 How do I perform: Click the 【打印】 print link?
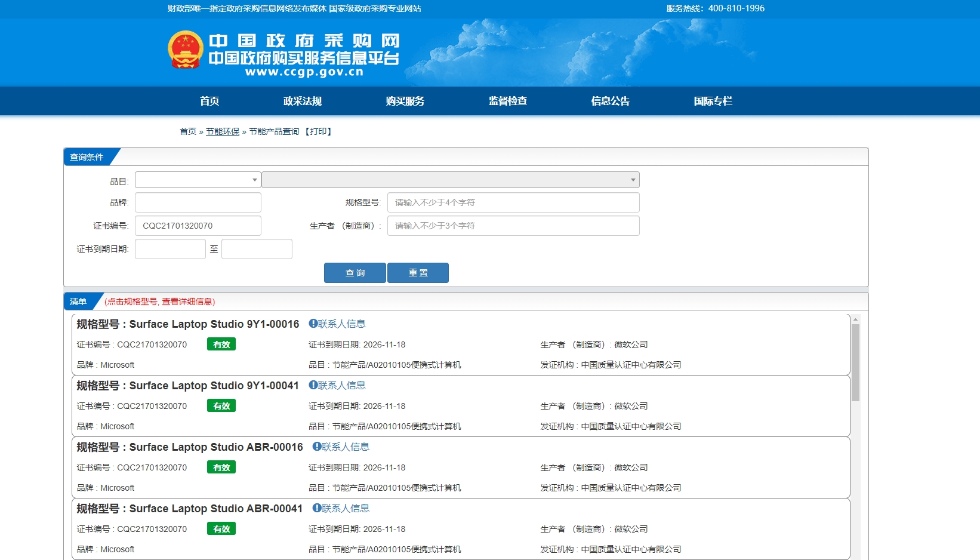[318, 131]
